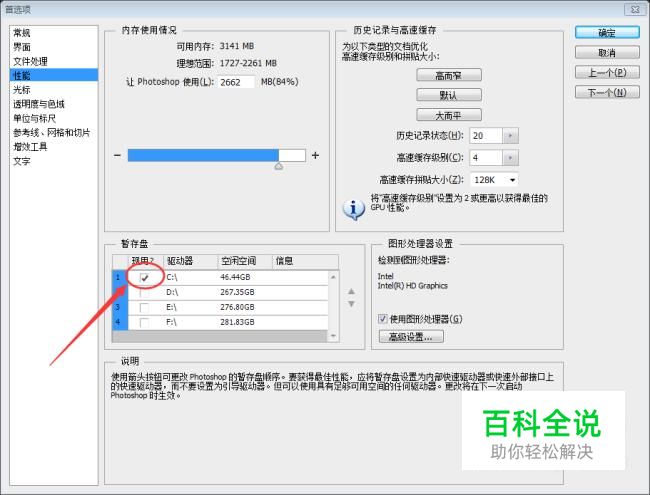Open the 高速缓存拼贴大小 128K dropdown

click(x=494, y=180)
